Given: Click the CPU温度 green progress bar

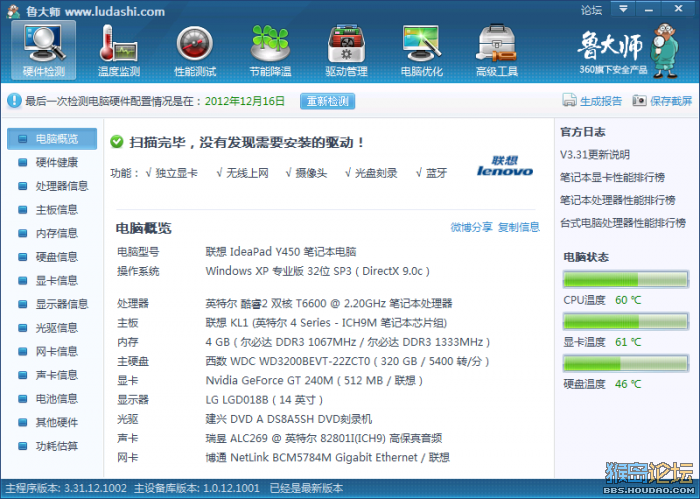Looking at the screenshot, I should click(625, 280).
